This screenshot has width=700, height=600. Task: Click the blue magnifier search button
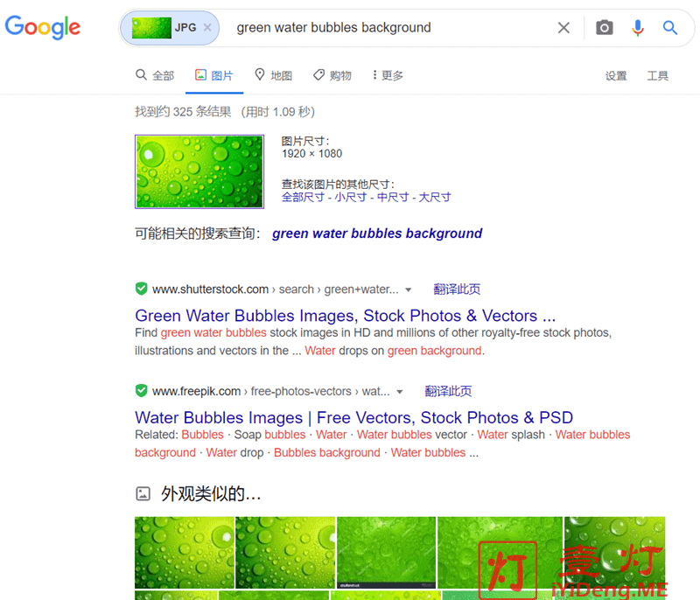669,28
